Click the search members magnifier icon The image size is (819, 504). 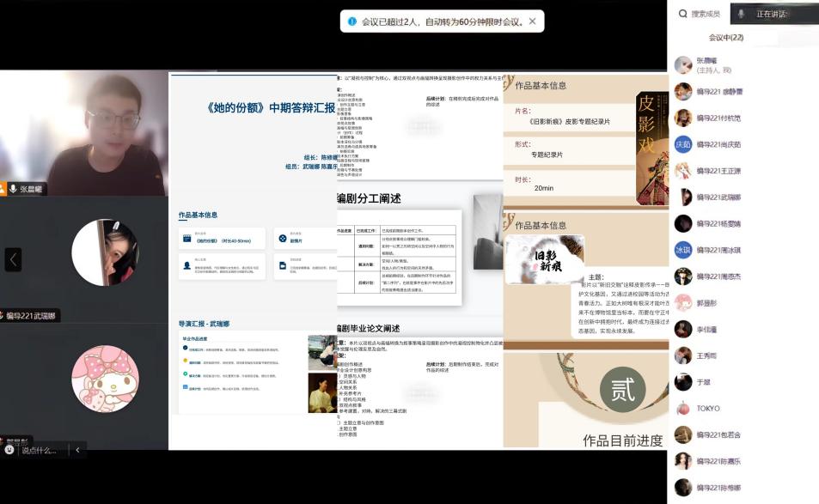(682, 14)
